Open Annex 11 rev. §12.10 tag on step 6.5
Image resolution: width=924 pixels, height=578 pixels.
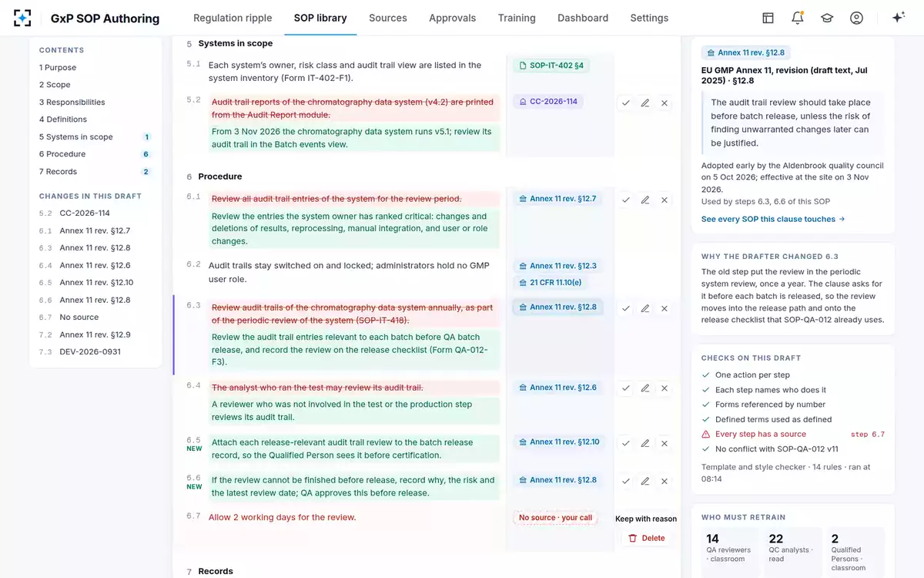pyautogui.click(x=559, y=442)
